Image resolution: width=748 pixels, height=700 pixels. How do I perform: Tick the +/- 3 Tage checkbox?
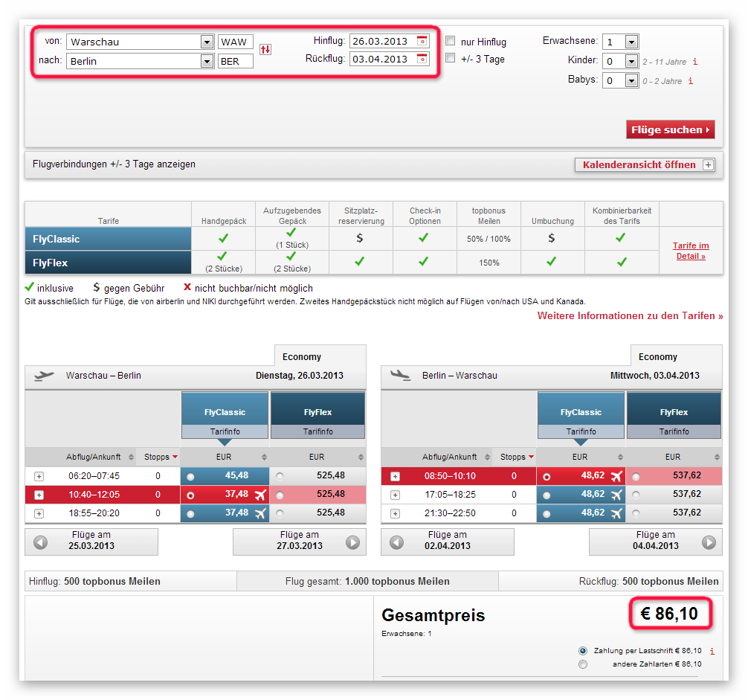pos(450,58)
